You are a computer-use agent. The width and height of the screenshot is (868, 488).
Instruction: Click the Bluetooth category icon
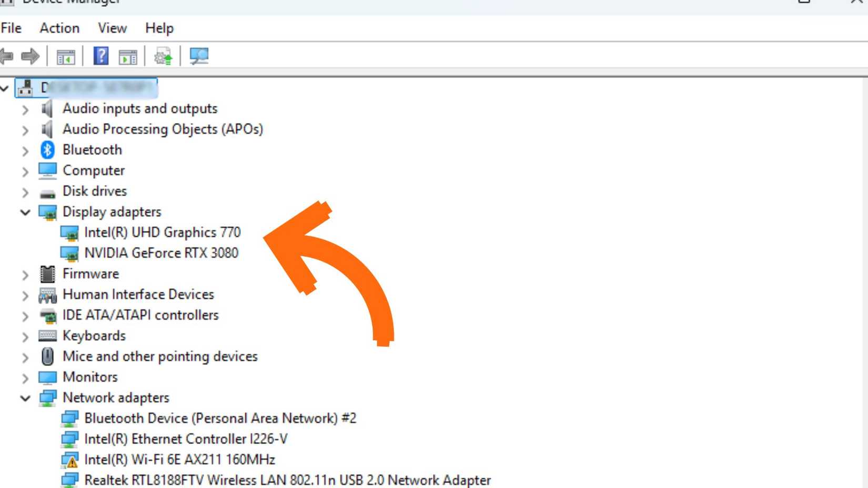[x=47, y=150]
